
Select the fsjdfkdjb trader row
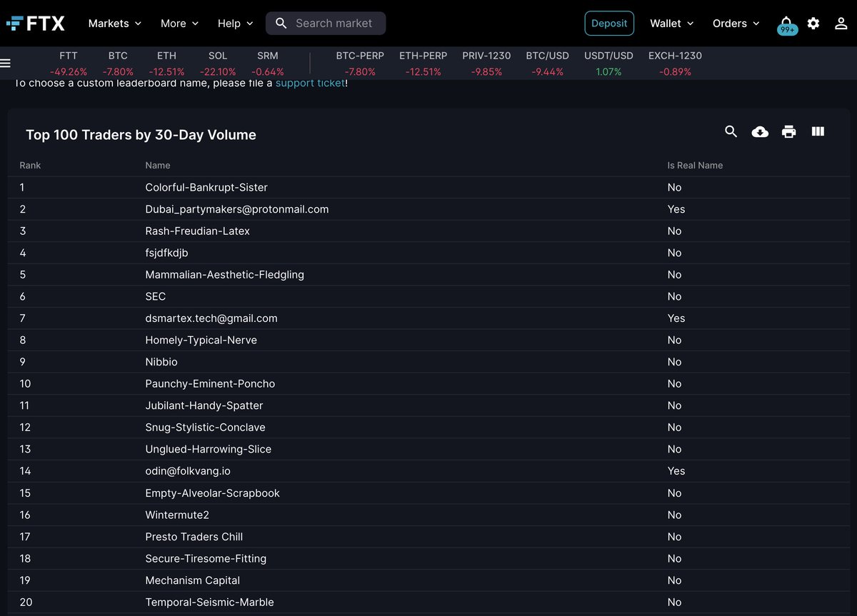point(428,253)
